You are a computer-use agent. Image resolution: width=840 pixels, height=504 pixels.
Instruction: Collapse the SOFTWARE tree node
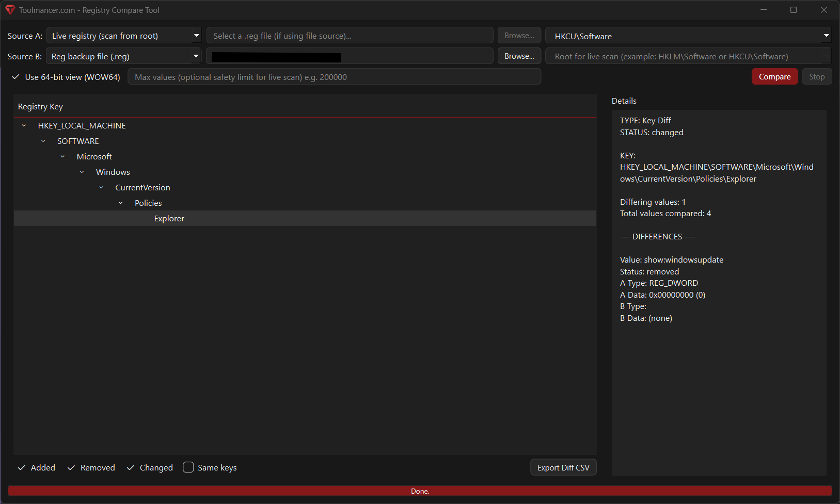[43, 141]
